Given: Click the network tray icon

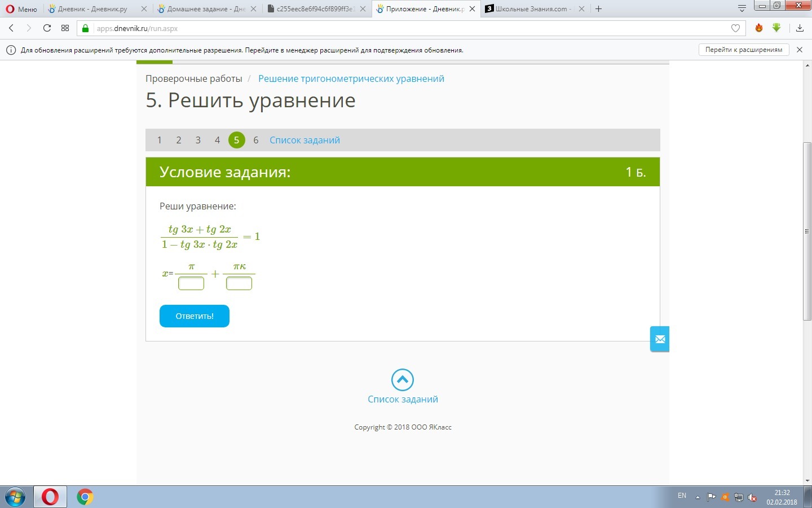Looking at the screenshot, I should (738, 497).
